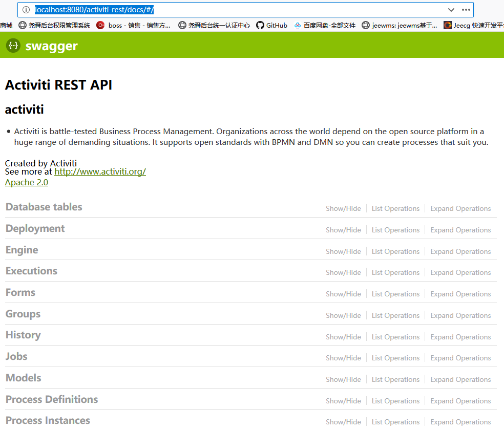Open the http://www.activiti.org/ link
The height and width of the screenshot is (430, 504).
coord(100,171)
